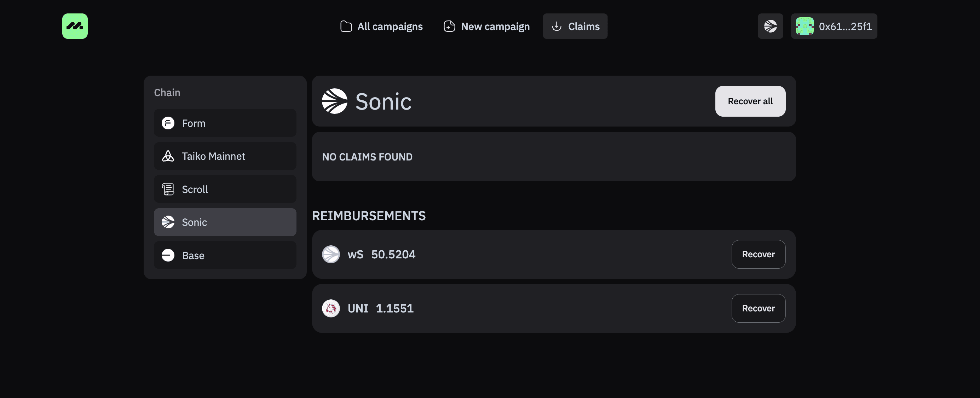The image size is (980, 398).
Task: Go to New campaign
Action: pyautogui.click(x=486, y=26)
